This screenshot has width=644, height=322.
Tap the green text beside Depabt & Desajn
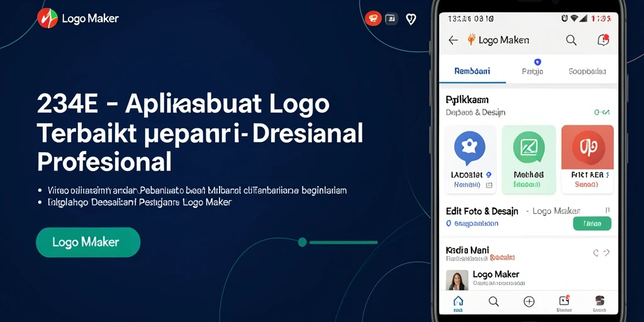(x=602, y=112)
